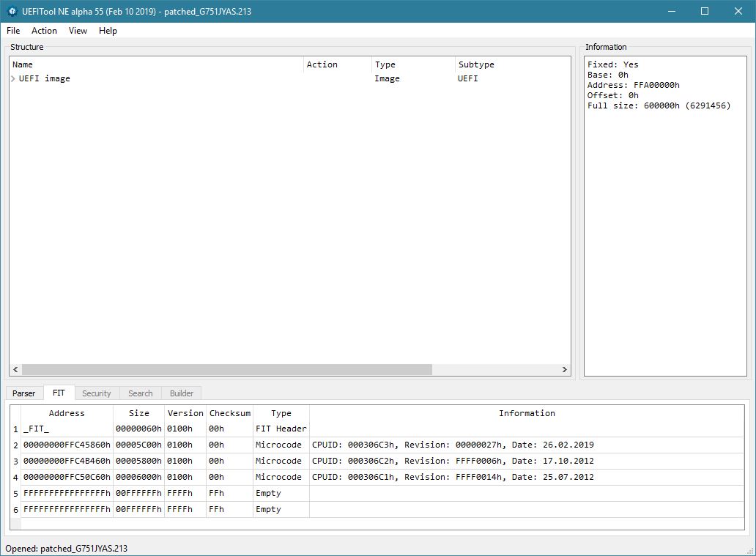This screenshot has height=556, width=756.
Task: Click the Information header in FIT table
Action: pyautogui.click(x=527, y=413)
